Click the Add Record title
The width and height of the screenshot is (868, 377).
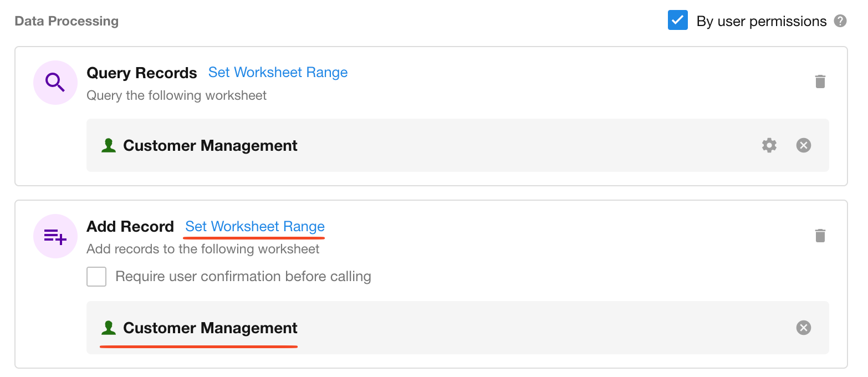130,227
